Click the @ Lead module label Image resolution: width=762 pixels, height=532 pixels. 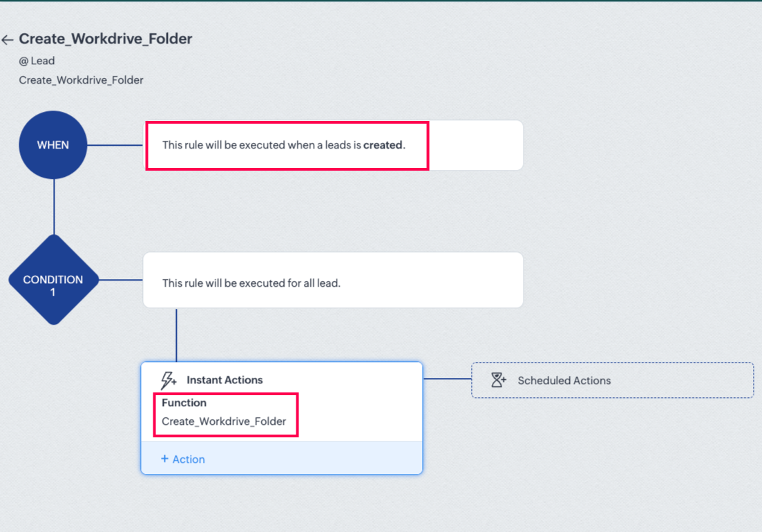pyautogui.click(x=37, y=61)
